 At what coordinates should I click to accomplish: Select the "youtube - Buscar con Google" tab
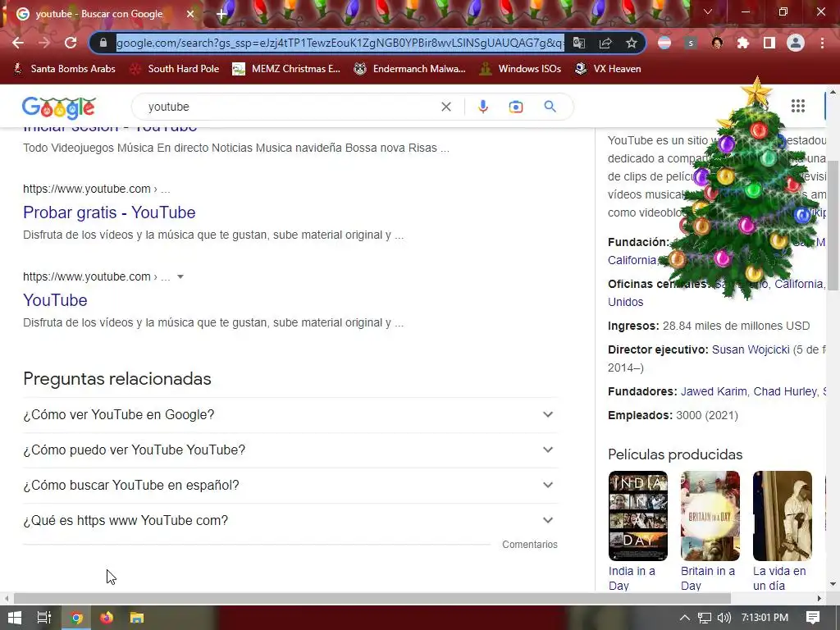pyautogui.click(x=99, y=14)
